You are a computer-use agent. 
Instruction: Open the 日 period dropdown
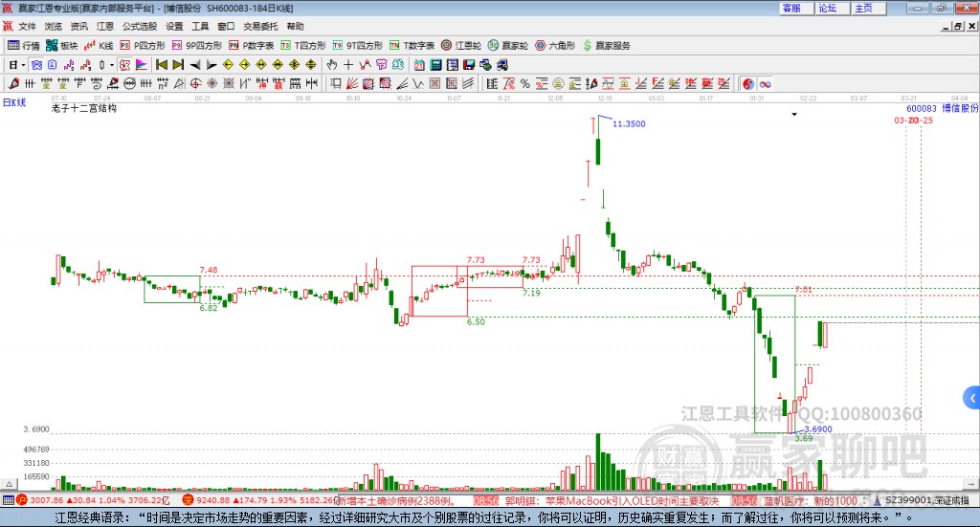[16, 65]
